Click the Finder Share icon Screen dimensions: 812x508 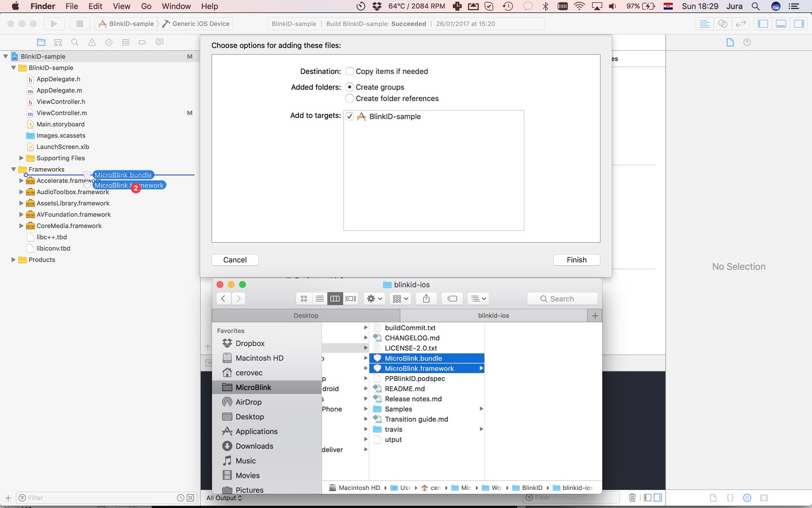426,299
